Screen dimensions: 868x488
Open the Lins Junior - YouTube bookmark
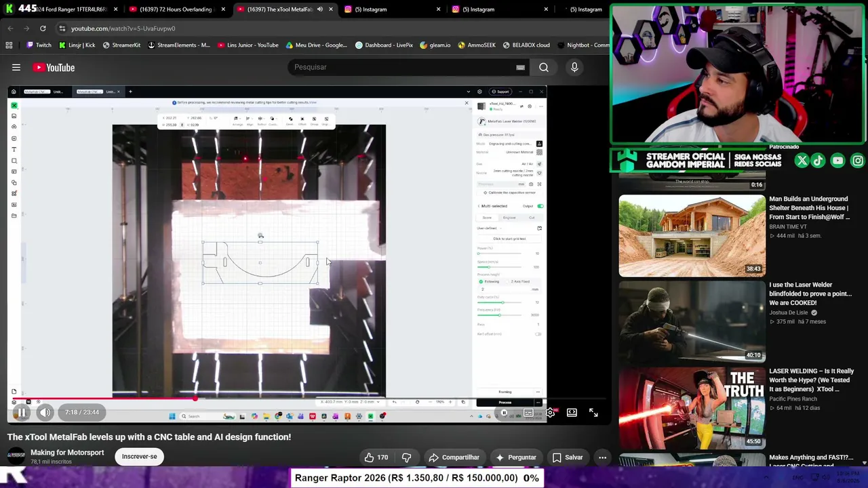[248, 45]
